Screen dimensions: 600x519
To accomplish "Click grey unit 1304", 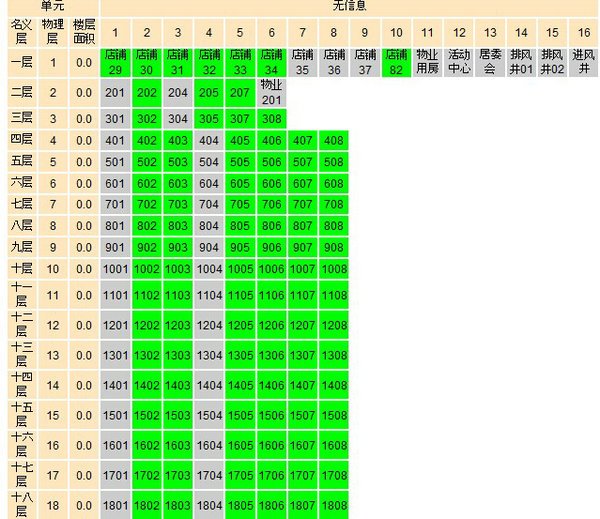I will 209,355.
